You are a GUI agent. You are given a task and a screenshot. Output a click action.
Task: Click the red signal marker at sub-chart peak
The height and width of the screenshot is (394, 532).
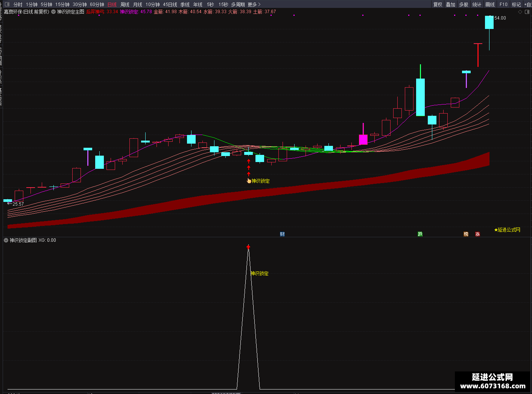tap(248, 247)
